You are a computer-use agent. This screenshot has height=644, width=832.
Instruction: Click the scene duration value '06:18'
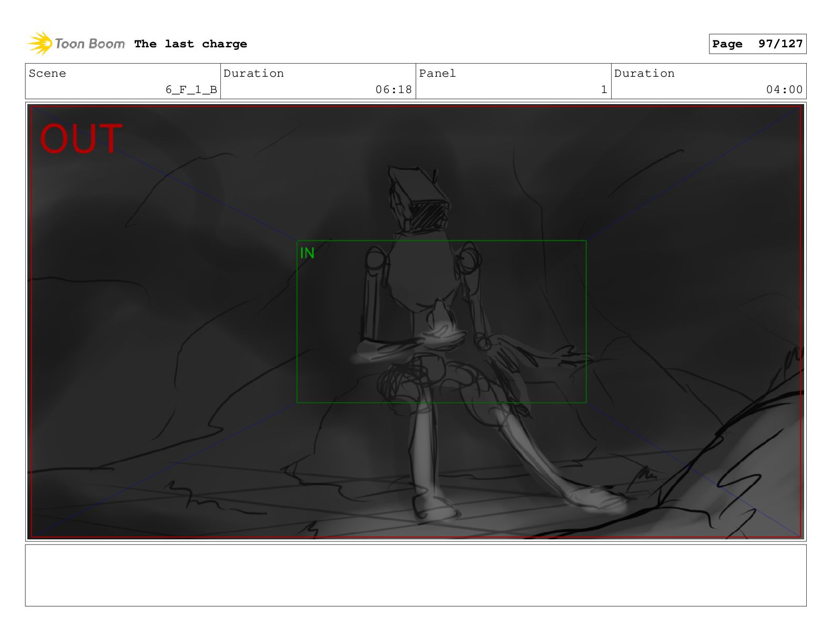pyautogui.click(x=393, y=90)
